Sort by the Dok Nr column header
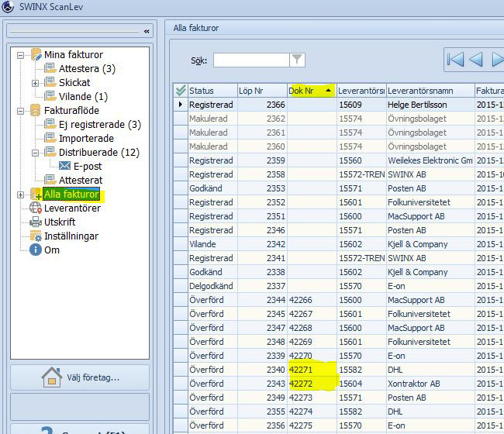Image resolution: width=504 pixels, height=434 pixels. (x=311, y=91)
